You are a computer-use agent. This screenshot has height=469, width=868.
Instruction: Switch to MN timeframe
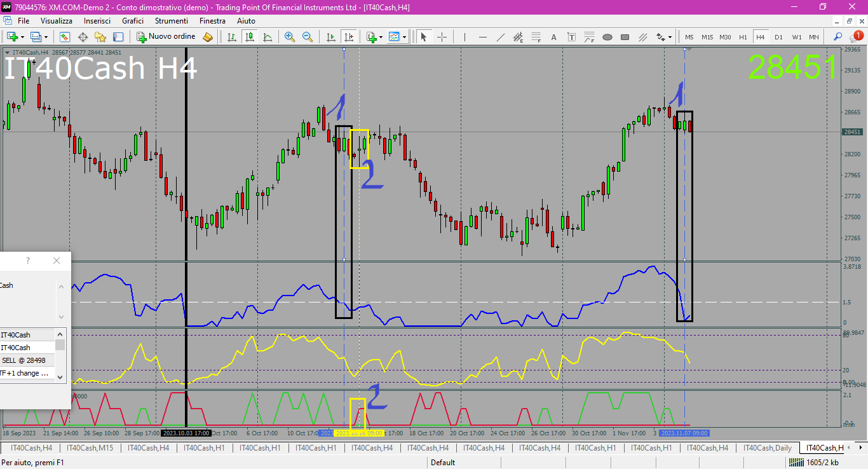point(814,37)
